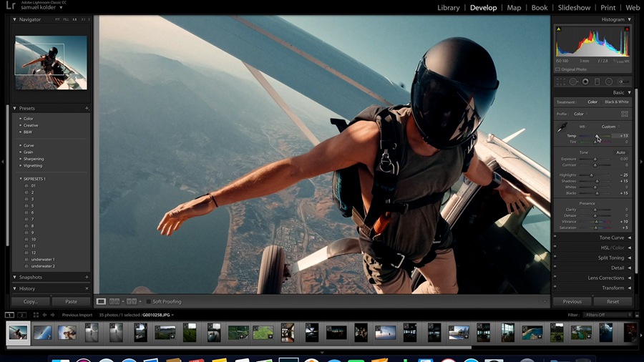Viewport: 644px width, 362px height.
Task: Toggle Tone Curve panel switch
Action: tap(555, 236)
